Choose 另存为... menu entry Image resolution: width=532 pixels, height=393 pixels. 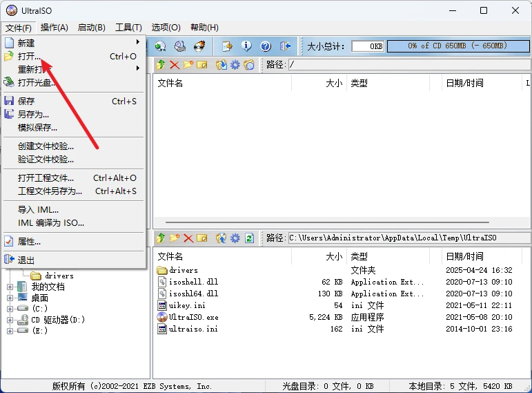click(x=74, y=115)
